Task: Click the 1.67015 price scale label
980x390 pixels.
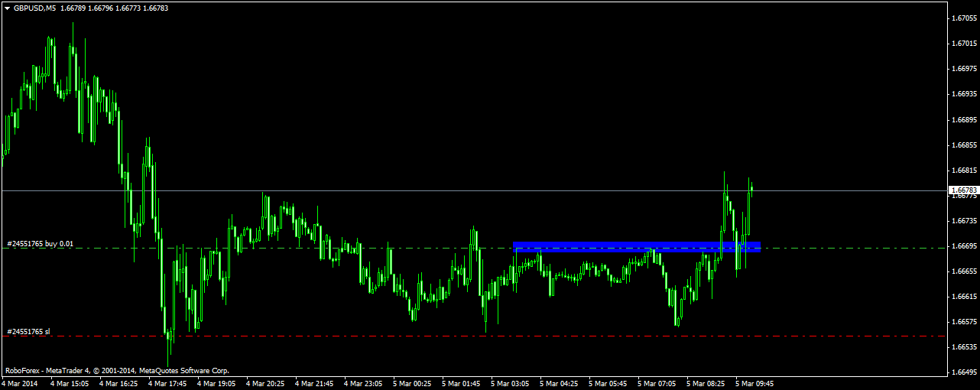Action: click(964, 44)
